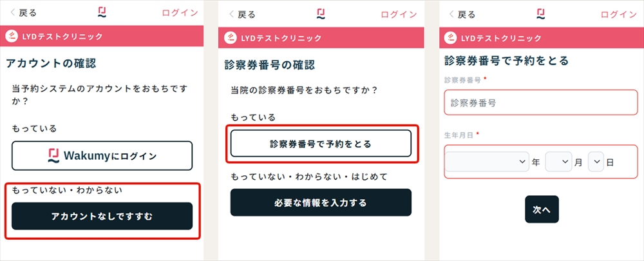Image resolution: width=644 pixels, height=261 pixels.
Task: Open the birth day (日) dropdown
Action: 596,162
